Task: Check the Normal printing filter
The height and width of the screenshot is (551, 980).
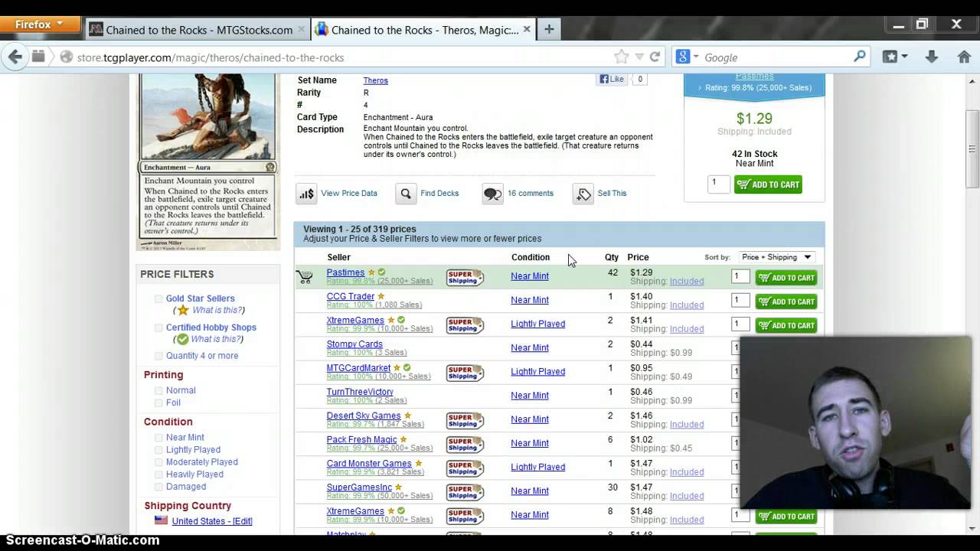Action: click(158, 390)
